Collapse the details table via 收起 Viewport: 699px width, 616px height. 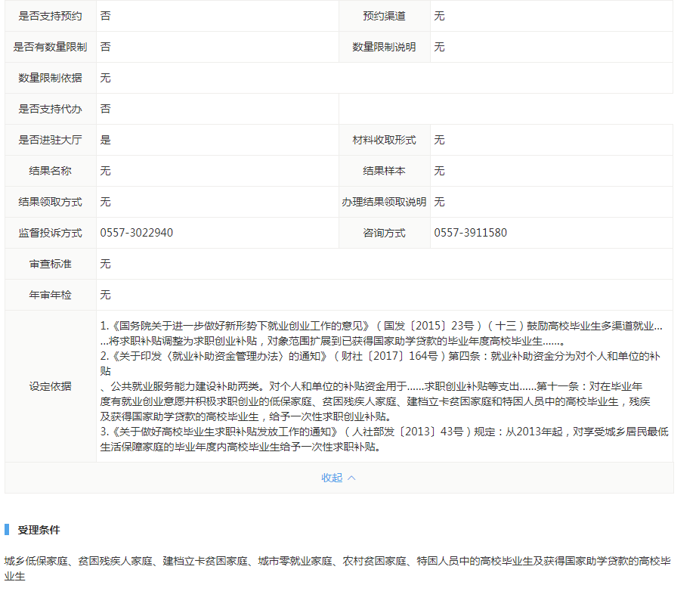pyautogui.click(x=332, y=478)
